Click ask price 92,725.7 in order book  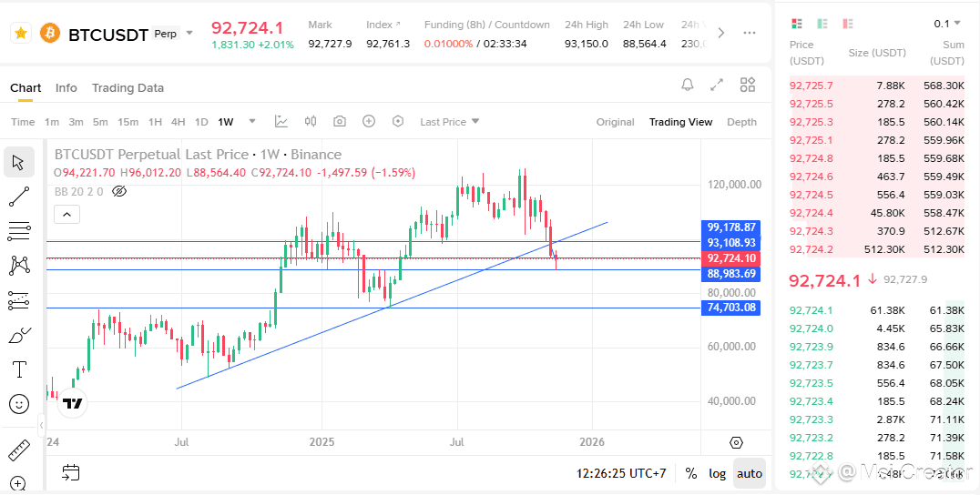pyautogui.click(x=812, y=86)
